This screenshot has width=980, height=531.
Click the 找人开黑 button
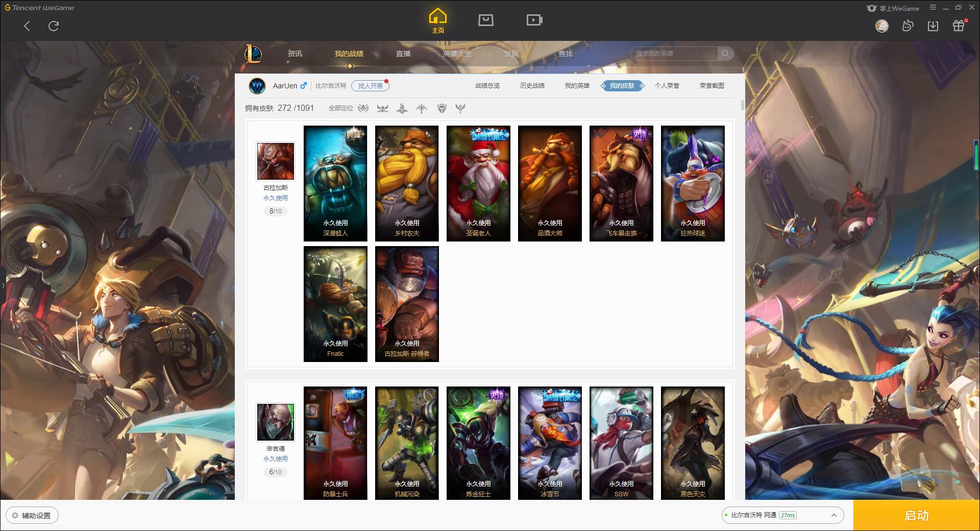coord(370,86)
